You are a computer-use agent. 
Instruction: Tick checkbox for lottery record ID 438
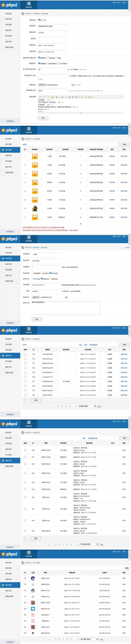[25, 450]
